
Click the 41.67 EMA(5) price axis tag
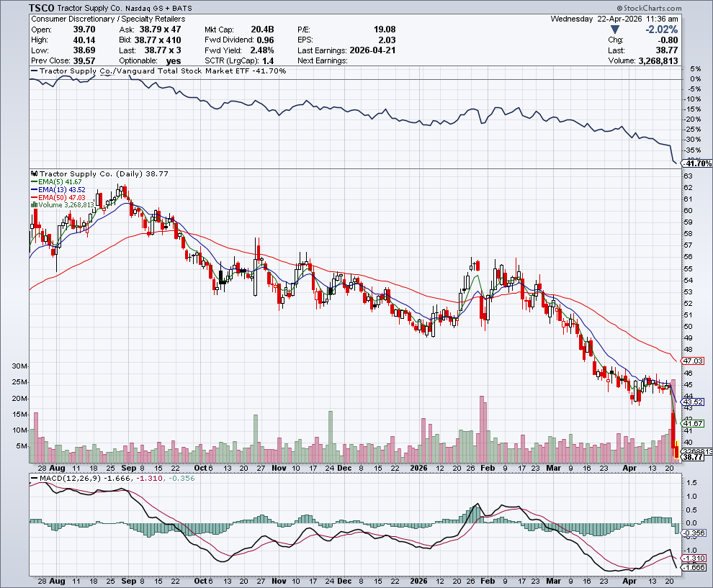694,423
